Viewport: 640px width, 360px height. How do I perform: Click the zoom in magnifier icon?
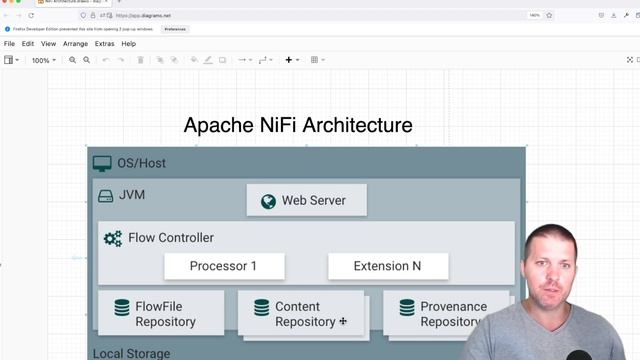pos(72,60)
